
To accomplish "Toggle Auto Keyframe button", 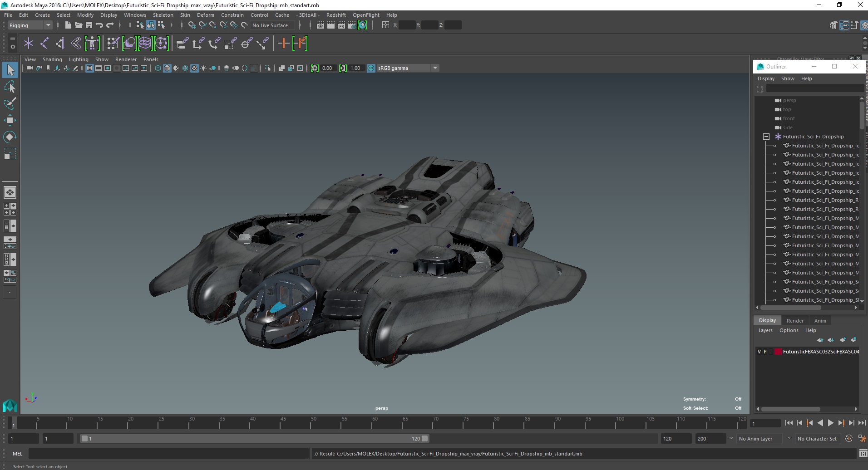I will pos(849,439).
